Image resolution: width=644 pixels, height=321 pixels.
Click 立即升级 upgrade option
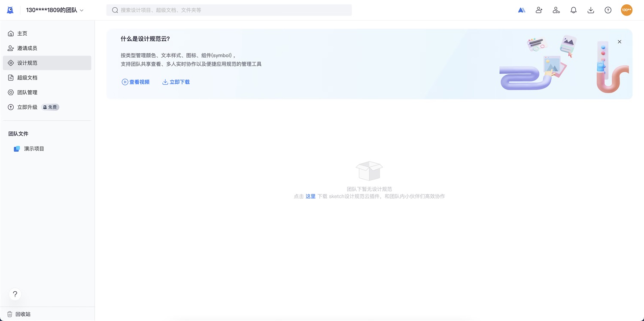coord(27,107)
